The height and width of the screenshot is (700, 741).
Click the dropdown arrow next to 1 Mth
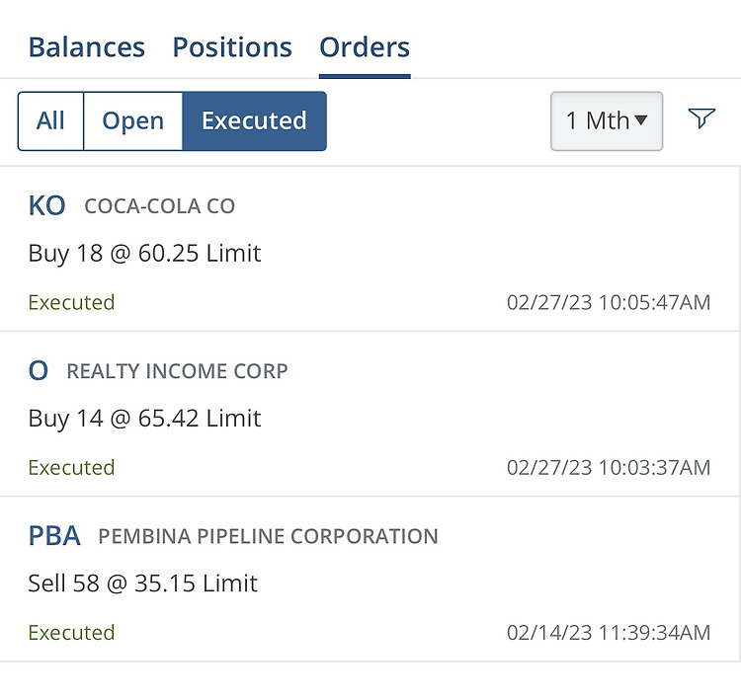[641, 120]
